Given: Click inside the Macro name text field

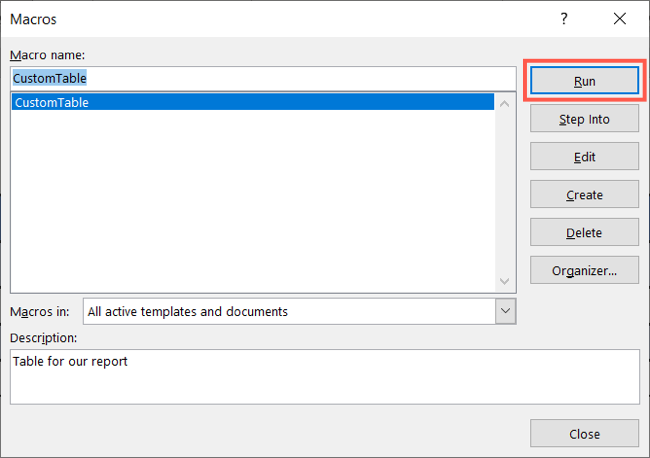Looking at the screenshot, I should click(x=263, y=78).
